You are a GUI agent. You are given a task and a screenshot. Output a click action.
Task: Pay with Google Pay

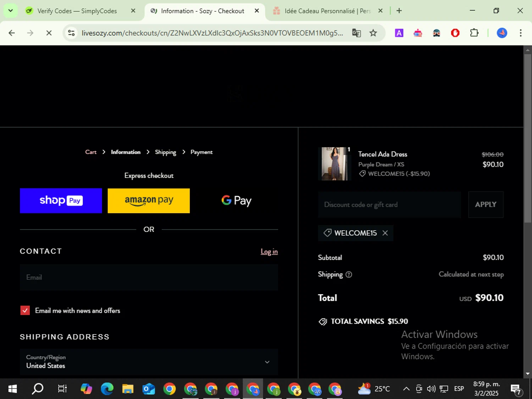(x=237, y=201)
